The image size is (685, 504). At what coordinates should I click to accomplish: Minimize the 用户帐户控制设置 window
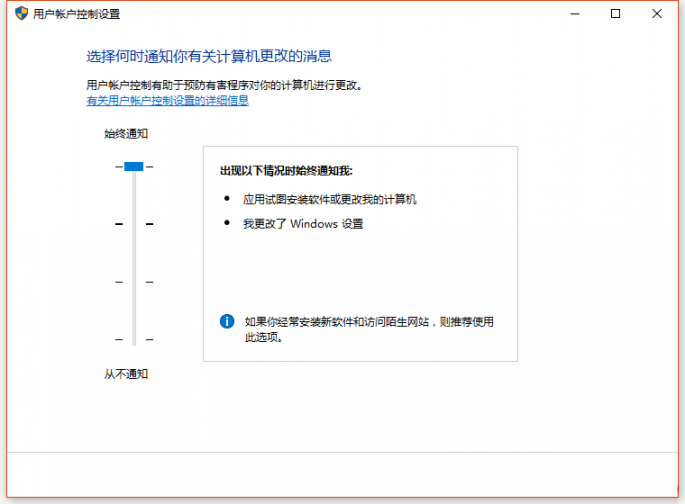click(x=575, y=14)
